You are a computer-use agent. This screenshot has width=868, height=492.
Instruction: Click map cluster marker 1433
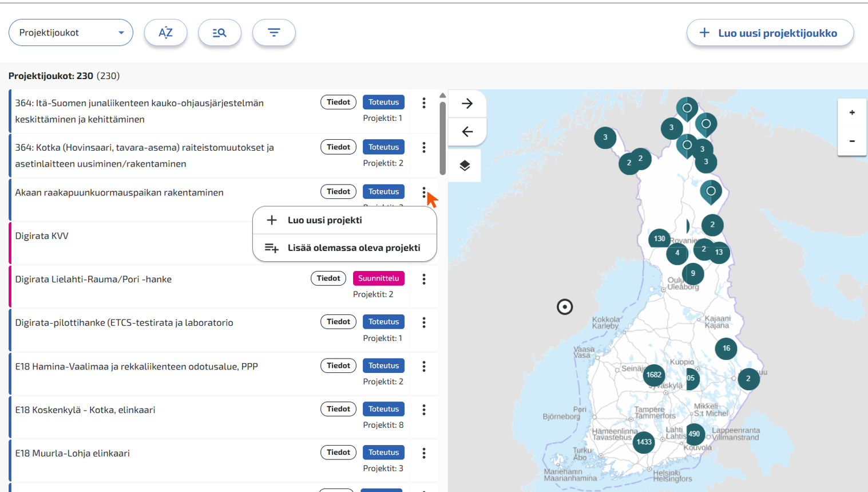click(644, 442)
